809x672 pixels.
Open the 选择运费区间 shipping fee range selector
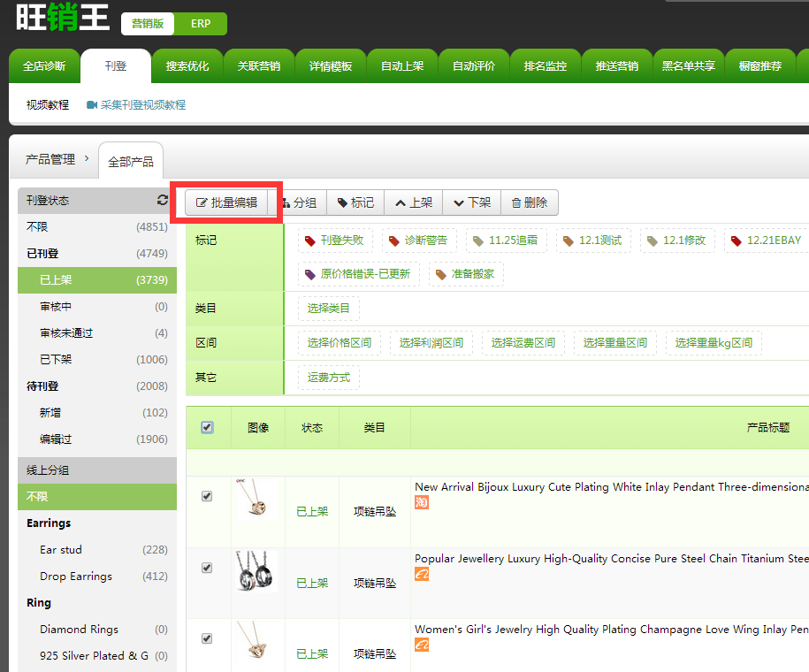pos(523,343)
